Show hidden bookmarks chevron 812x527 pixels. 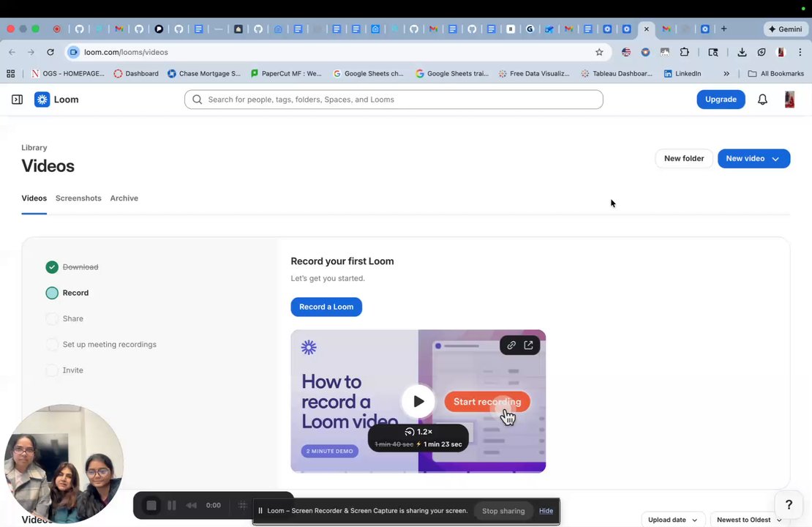[726, 74]
